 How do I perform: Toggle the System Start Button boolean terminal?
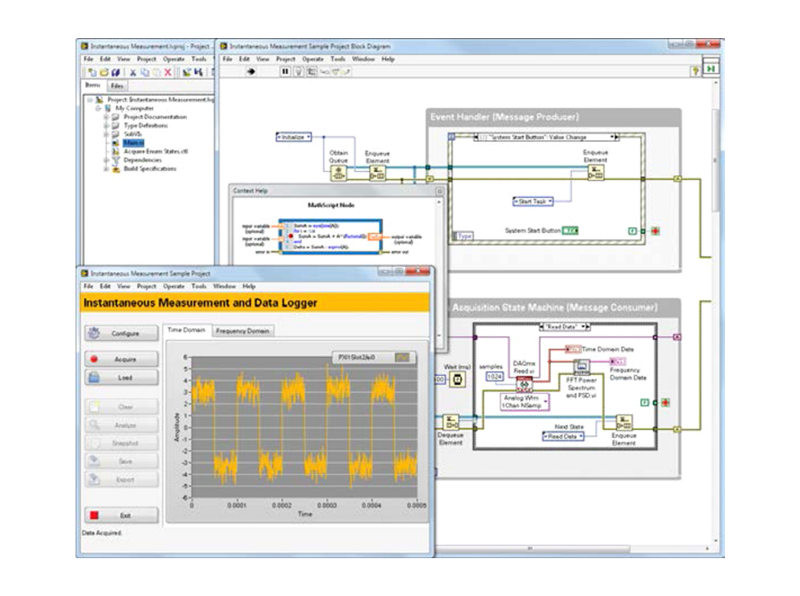(x=570, y=230)
